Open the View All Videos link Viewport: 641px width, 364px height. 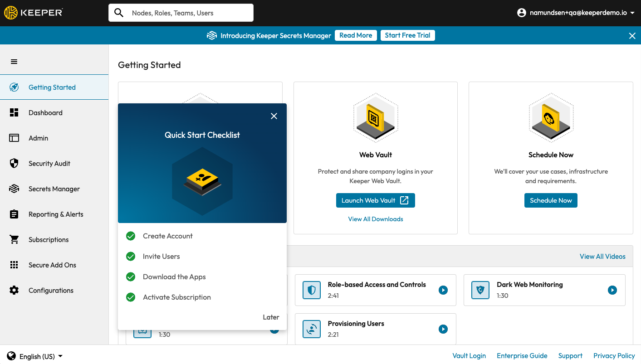pos(602,257)
